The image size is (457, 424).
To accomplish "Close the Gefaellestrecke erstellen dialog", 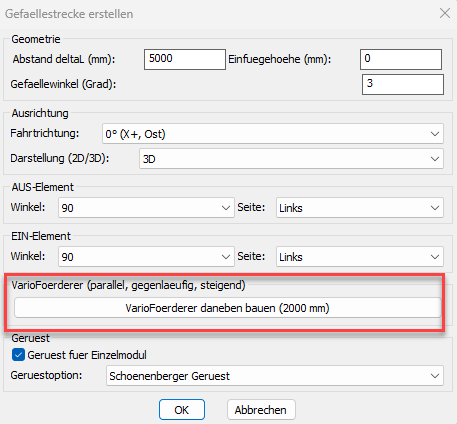I will (445, 13).
